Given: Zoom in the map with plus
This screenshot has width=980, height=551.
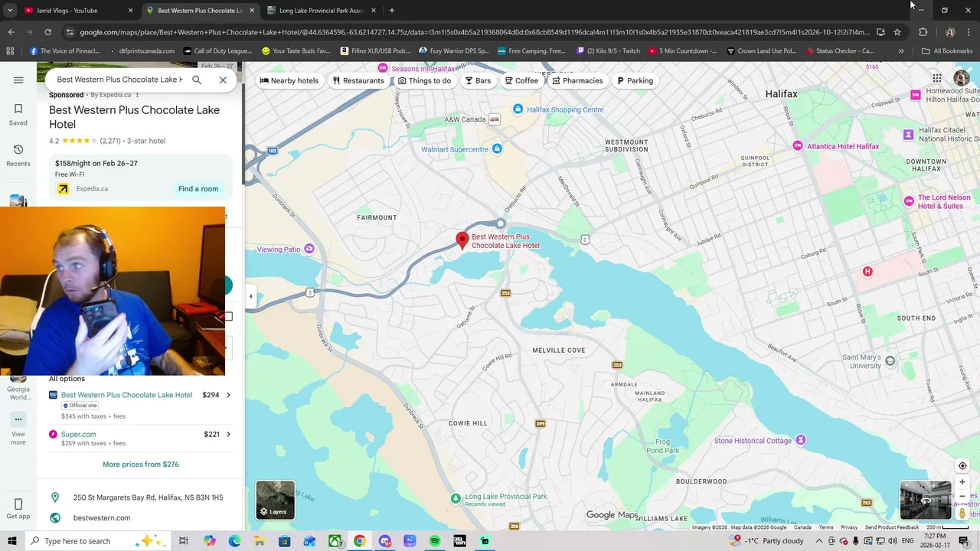Looking at the screenshot, I should (962, 482).
